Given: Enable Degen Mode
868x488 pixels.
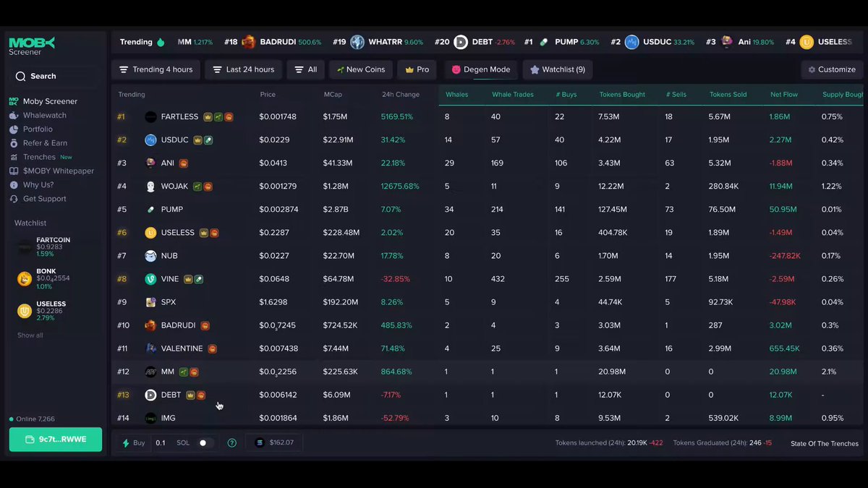Looking at the screenshot, I should pyautogui.click(x=481, y=69).
